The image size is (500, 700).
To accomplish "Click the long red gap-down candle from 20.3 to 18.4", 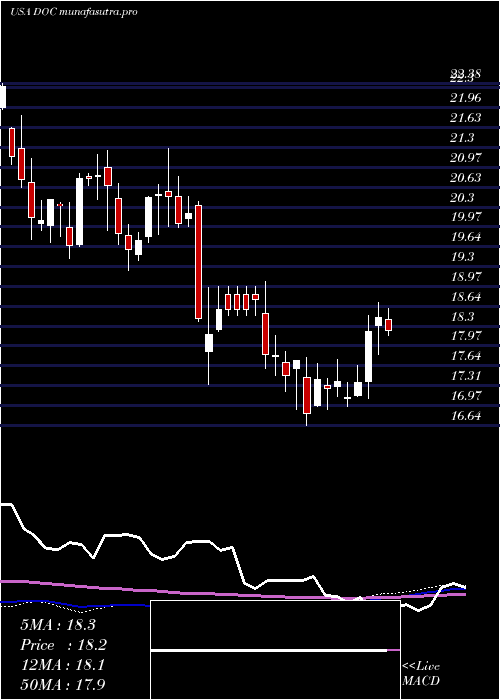I will click(199, 261).
